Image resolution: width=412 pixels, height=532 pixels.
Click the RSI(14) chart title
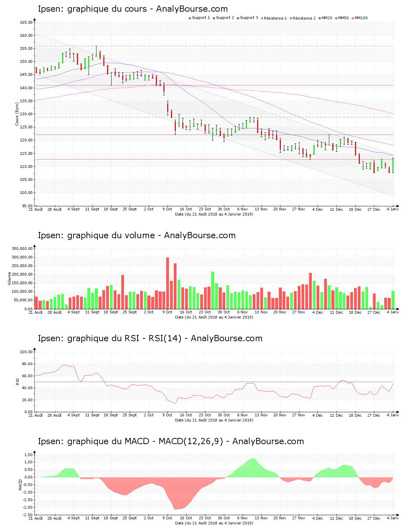(x=150, y=338)
